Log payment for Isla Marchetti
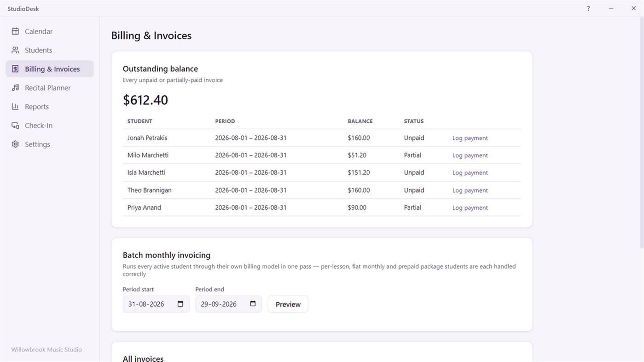Image resolution: width=644 pixels, height=362 pixels. coord(470,173)
